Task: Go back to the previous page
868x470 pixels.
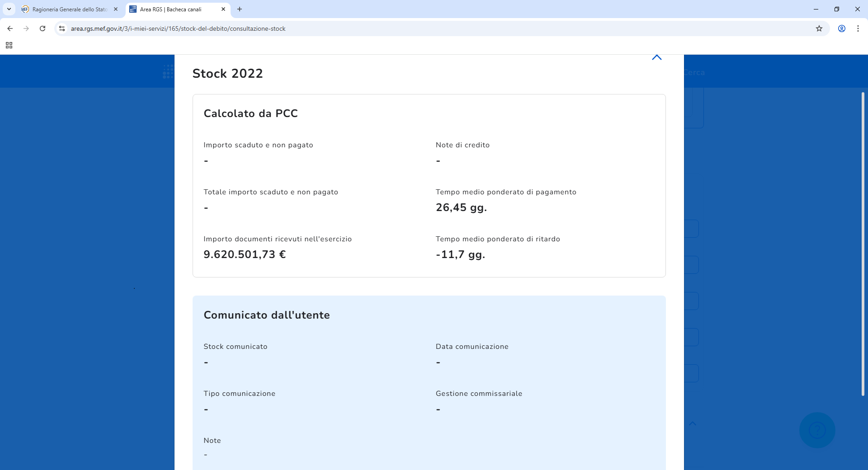Action: click(x=10, y=28)
